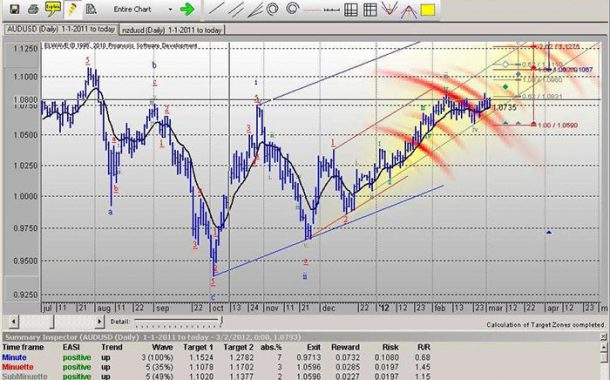
Task: Click the printer icon
Action: [33, 9]
